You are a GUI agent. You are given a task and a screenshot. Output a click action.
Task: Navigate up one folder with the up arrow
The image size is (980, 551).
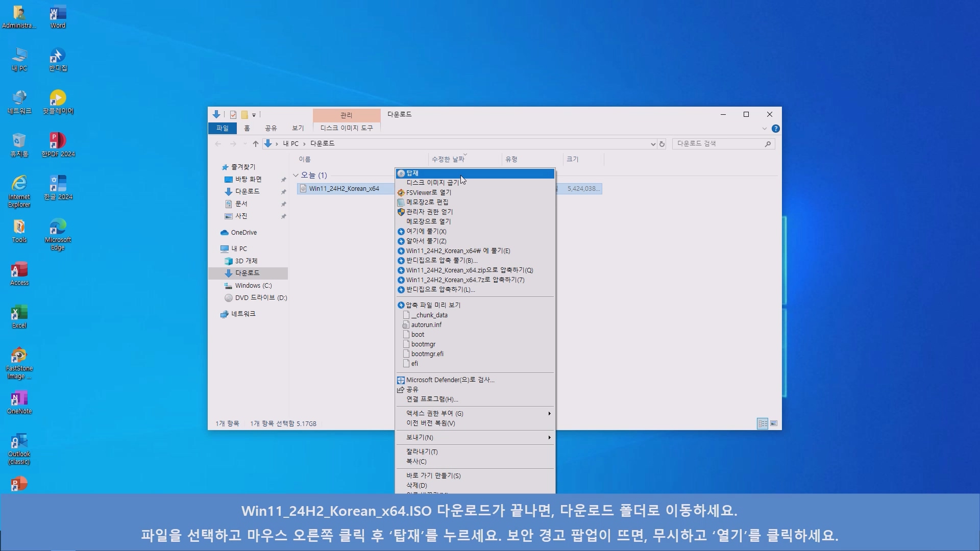255,144
